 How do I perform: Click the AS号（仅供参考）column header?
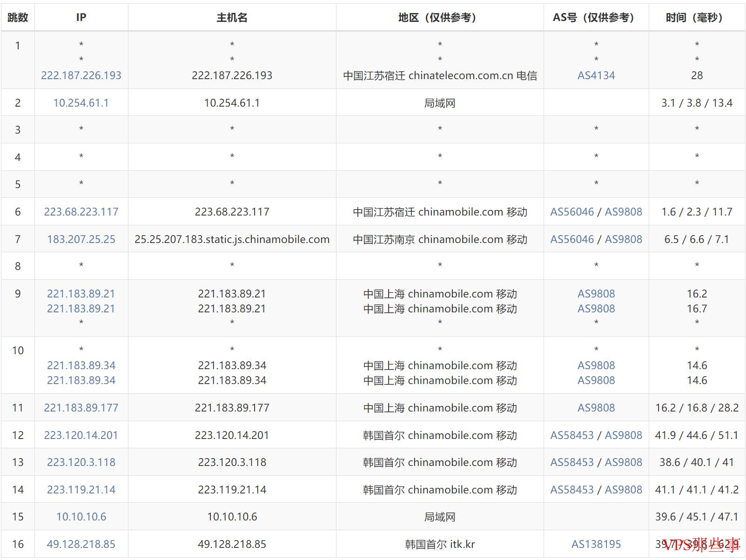pyautogui.click(x=596, y=18)
